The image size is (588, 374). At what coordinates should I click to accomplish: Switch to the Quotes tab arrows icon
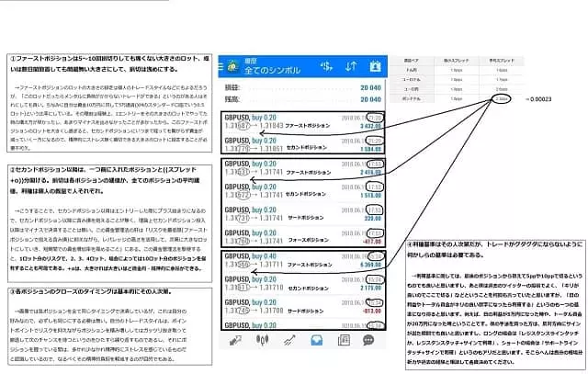[x=235, y=340]
